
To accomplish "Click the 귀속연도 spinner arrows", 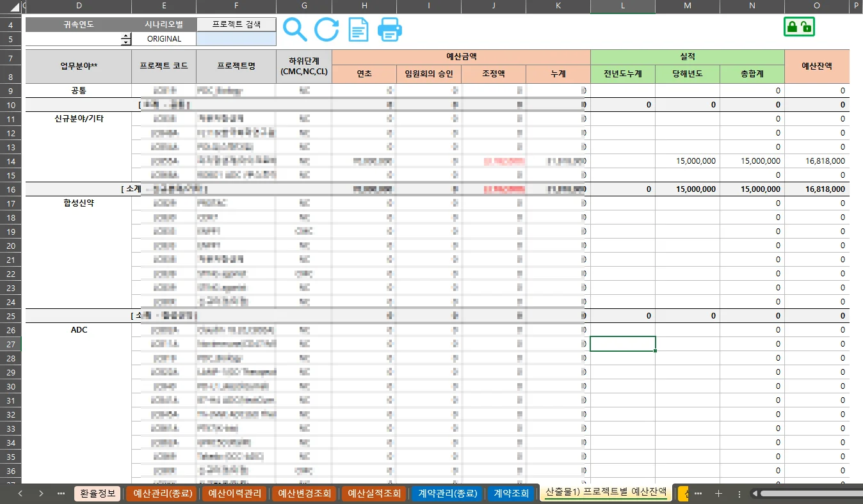I will point(126,39).
